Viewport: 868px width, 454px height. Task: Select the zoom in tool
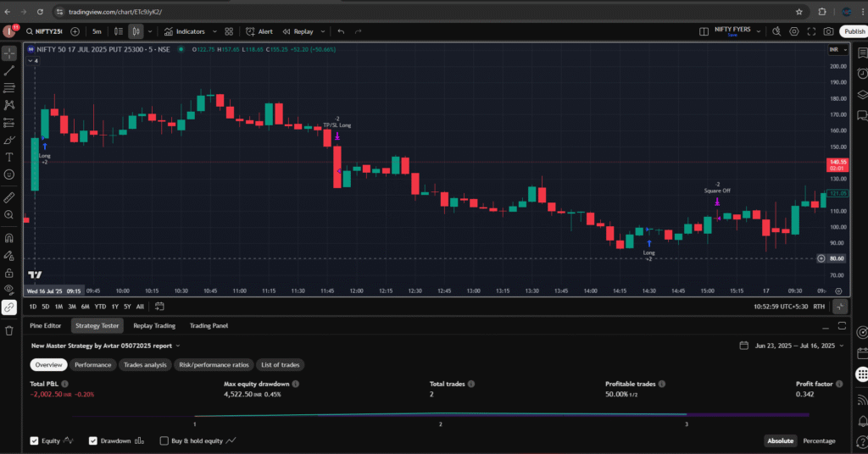9,215
